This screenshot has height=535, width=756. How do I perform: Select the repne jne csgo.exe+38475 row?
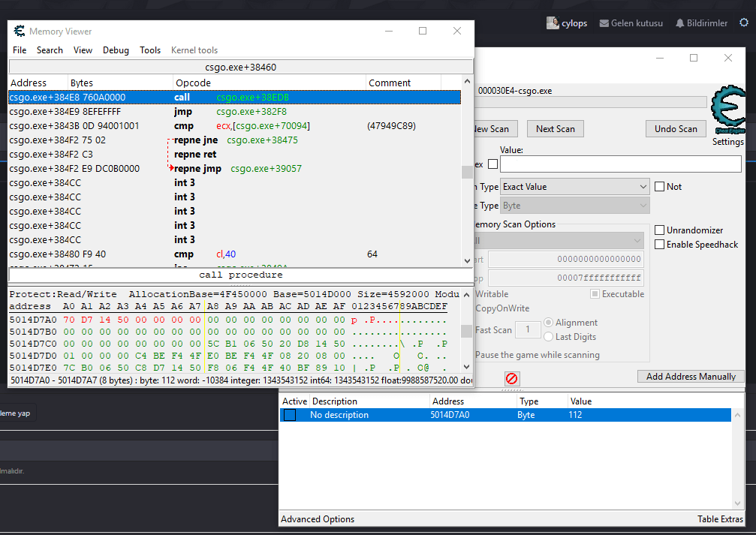tap(235, 140)
